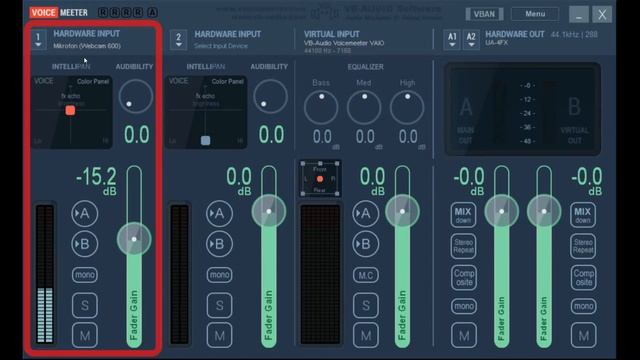Click Audibility knob on Hardware Input 2
Viewport: 640px width, 360px height.
click(x=270, y=96)
